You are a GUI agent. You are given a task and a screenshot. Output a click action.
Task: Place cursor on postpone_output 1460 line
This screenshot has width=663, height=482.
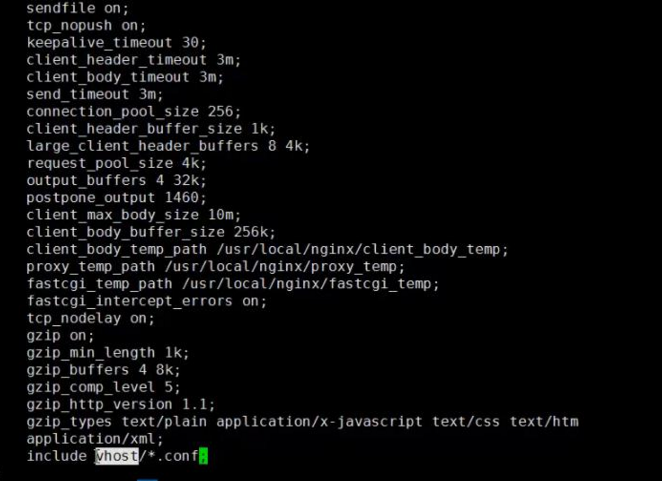click(117, 198)
